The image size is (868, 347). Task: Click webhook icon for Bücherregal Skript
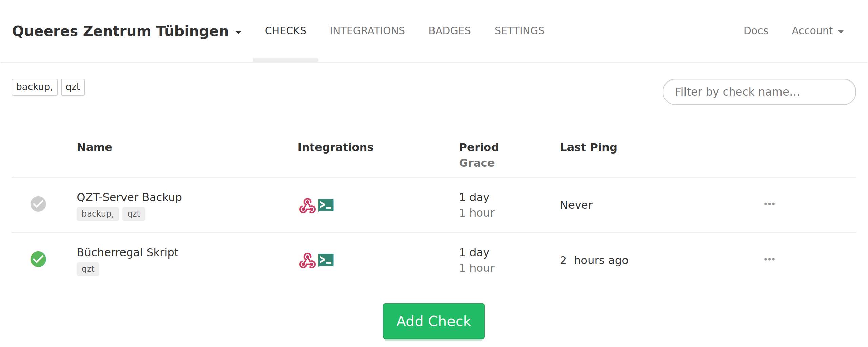click(307, 261)
